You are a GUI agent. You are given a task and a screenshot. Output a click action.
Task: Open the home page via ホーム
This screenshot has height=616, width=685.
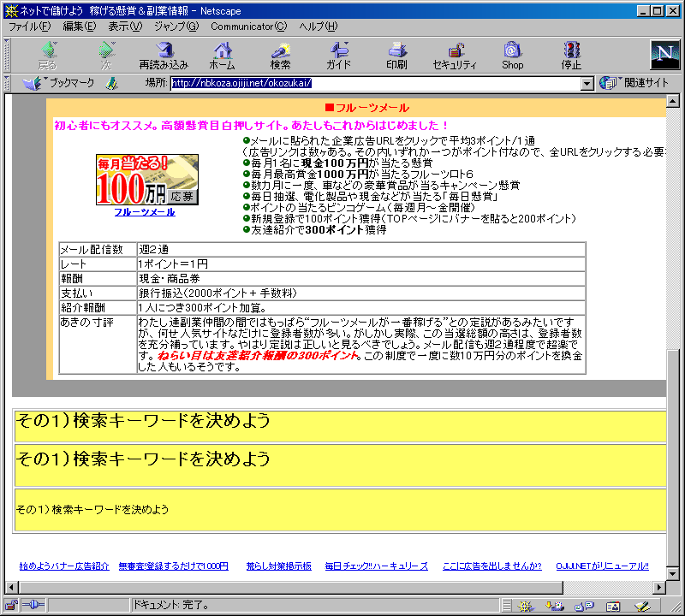point(223,56)
